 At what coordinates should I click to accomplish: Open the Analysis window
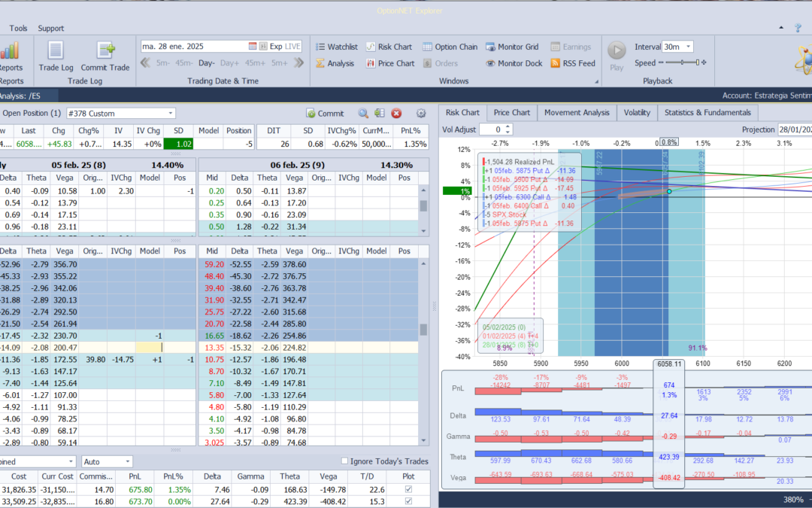(335, 63)
